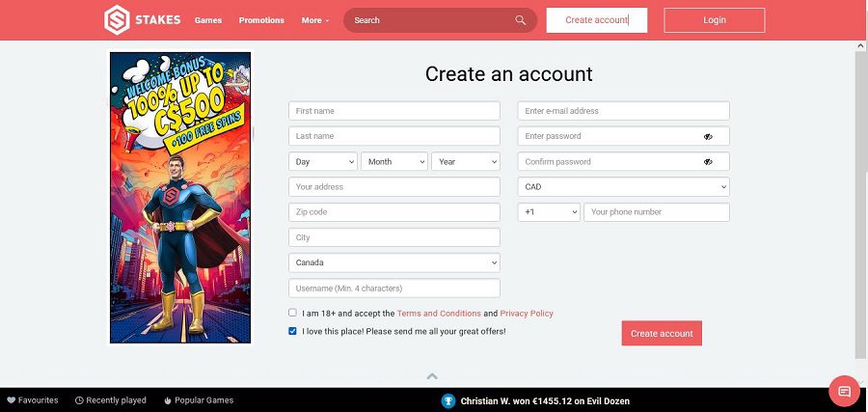Focus the City field
Viewport: 868px width, 412px height.
coord(394,237)
